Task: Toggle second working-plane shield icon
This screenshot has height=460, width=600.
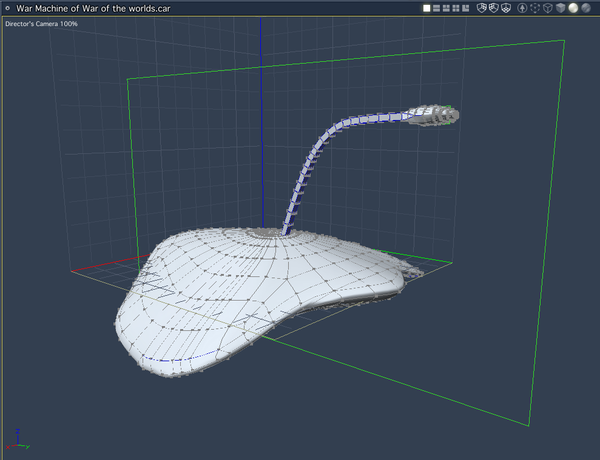Action: (x=494, y=8)
